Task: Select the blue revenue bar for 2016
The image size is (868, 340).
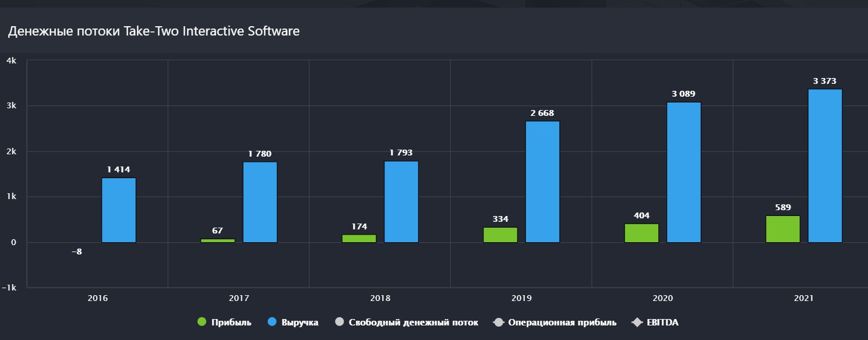Action: coord(119,210)
